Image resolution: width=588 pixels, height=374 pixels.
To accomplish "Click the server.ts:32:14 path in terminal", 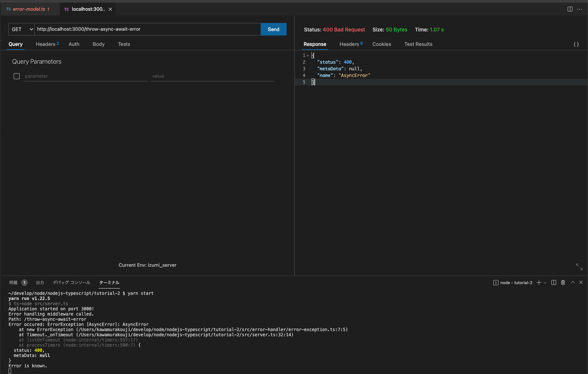I will point(185,335).
